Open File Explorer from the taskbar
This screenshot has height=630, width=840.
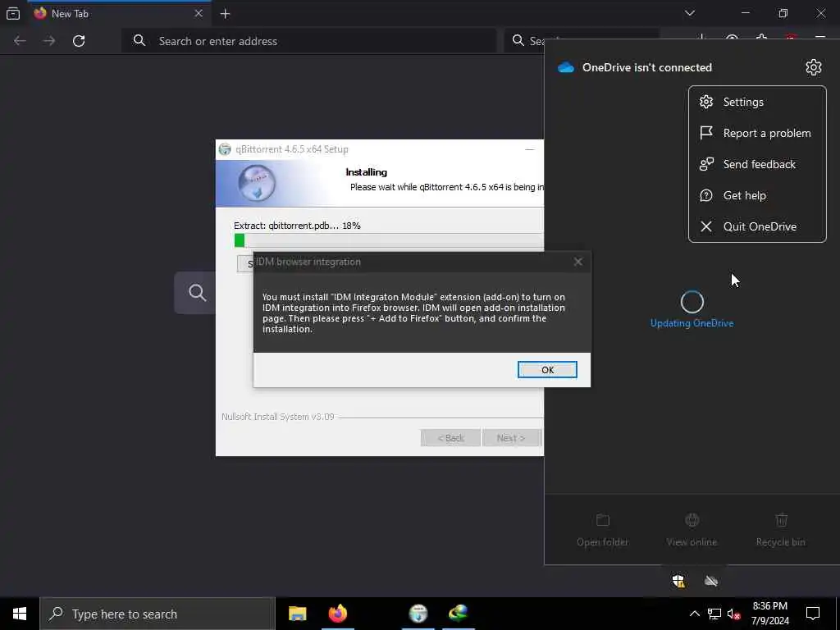point(297,614)
